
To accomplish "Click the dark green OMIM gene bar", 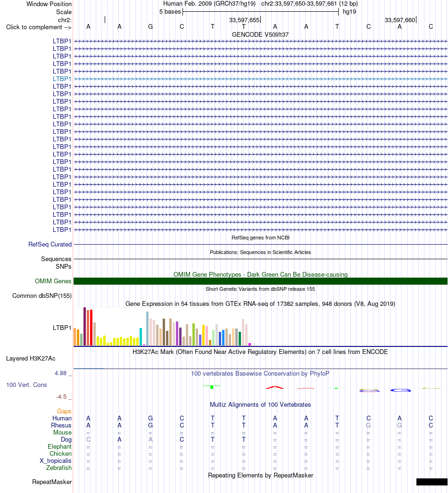I will tap(260, 281).
